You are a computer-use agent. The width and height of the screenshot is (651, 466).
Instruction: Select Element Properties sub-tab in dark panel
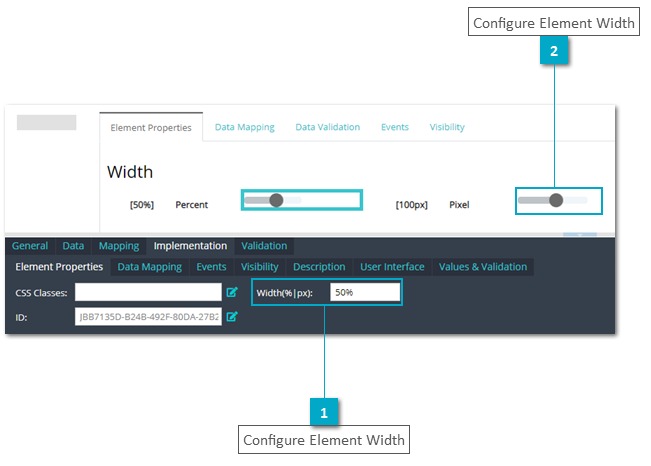click(59, 267)
